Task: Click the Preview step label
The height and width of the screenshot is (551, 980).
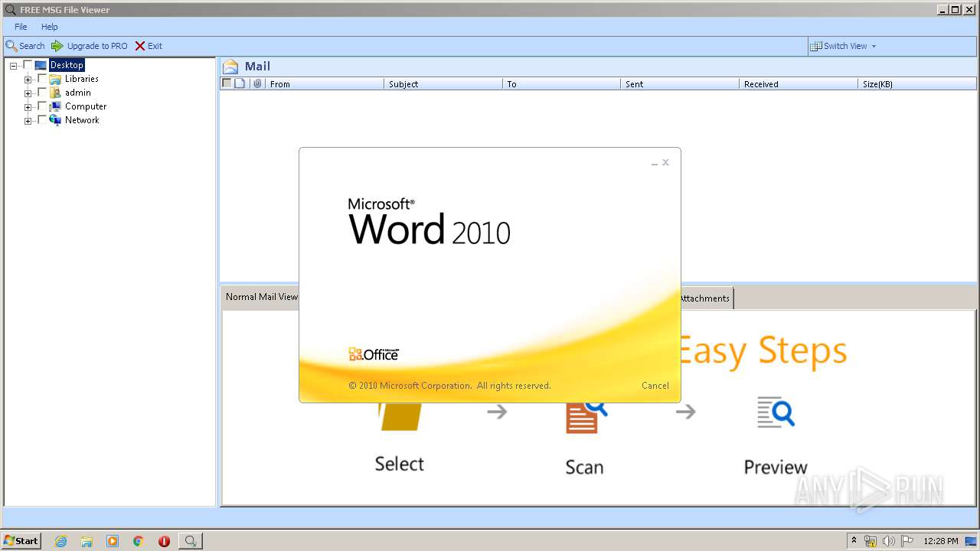Action: [776, 467]
